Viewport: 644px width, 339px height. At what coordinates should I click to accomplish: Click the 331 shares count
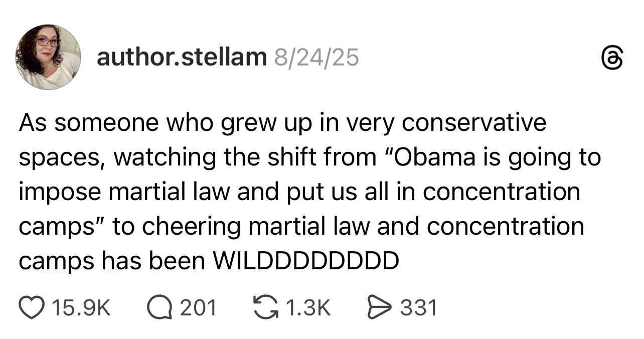click(x=418, y=307)
